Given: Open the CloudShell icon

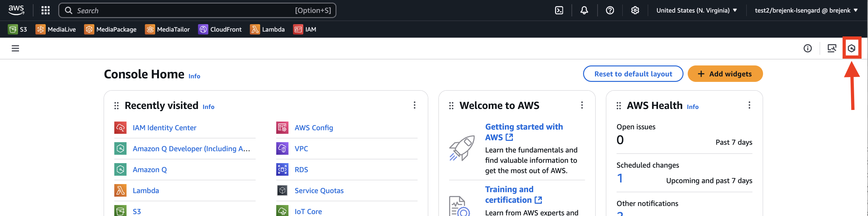Looking at the screenshot, I should click(559, 10).
